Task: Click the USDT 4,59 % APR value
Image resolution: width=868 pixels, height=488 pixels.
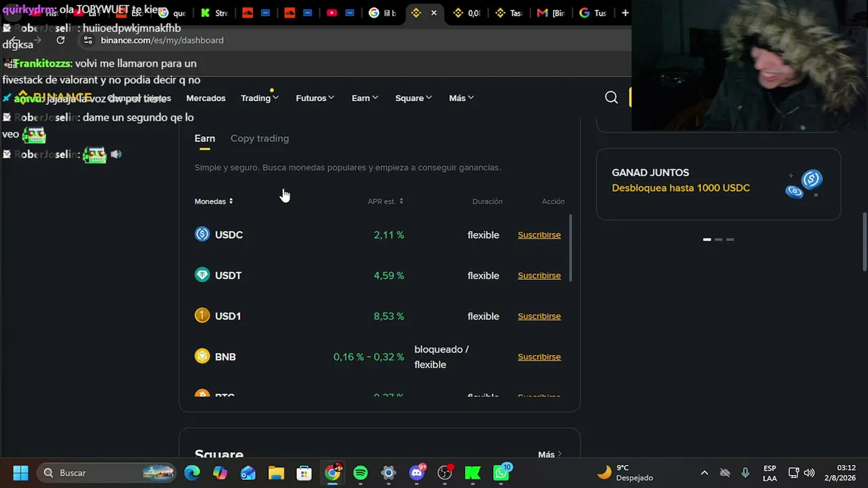Action: 389,275
